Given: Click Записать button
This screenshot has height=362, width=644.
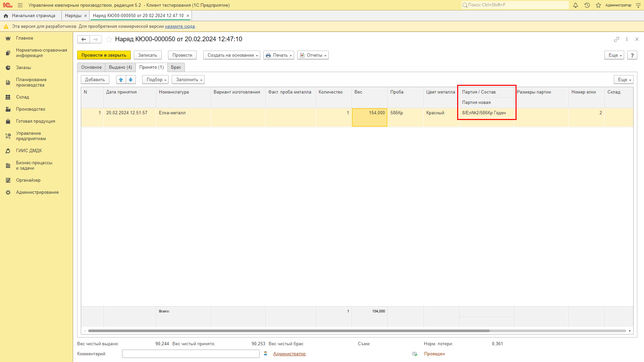Looking at the screenshot, I should pos(148,55).
